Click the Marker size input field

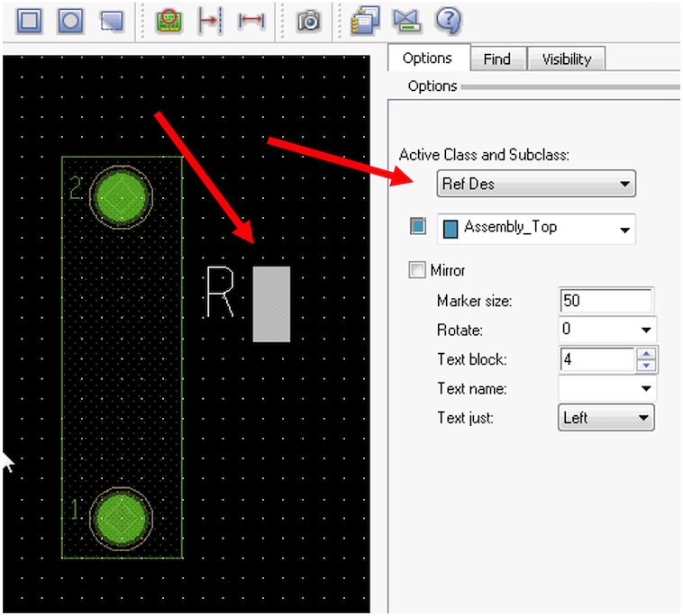point(606,300)
